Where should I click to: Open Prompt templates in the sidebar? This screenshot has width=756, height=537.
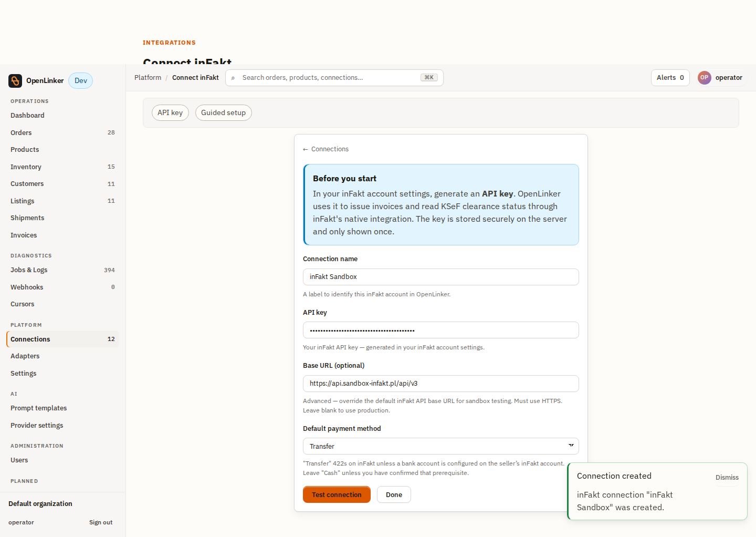point(62,408)
